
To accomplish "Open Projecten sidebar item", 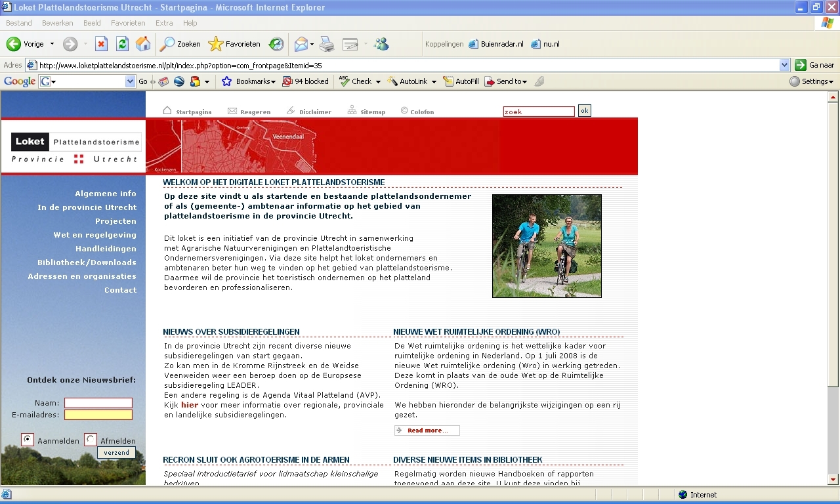I will click(115, 221).
